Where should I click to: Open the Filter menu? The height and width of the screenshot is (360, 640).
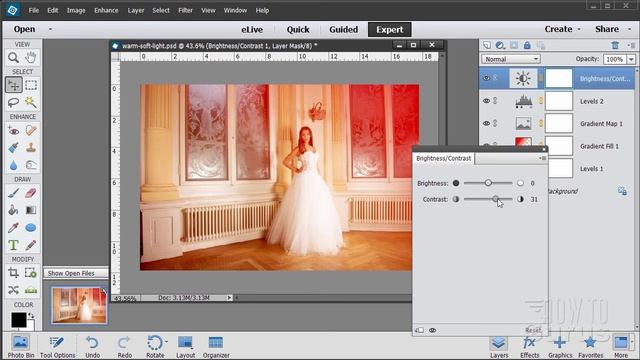click(185, 10)
